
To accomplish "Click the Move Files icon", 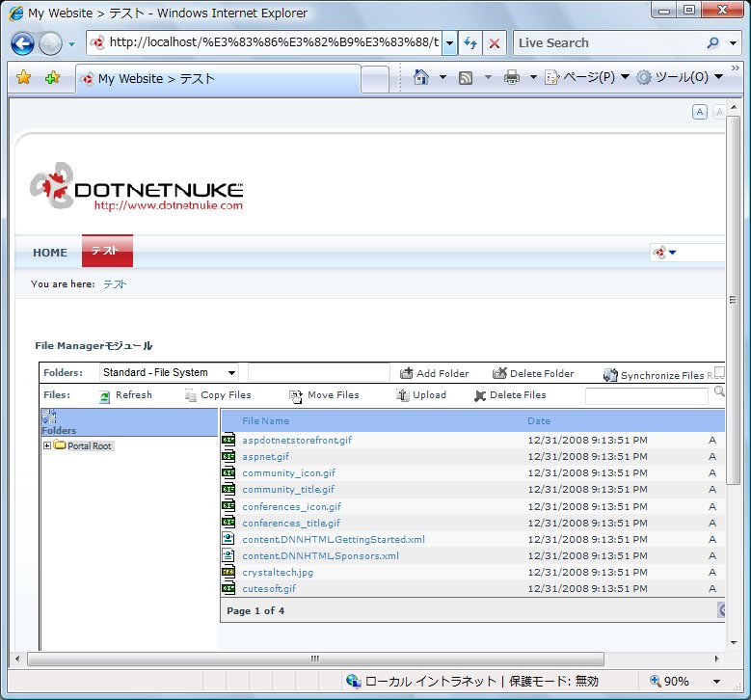I will 296,396.
